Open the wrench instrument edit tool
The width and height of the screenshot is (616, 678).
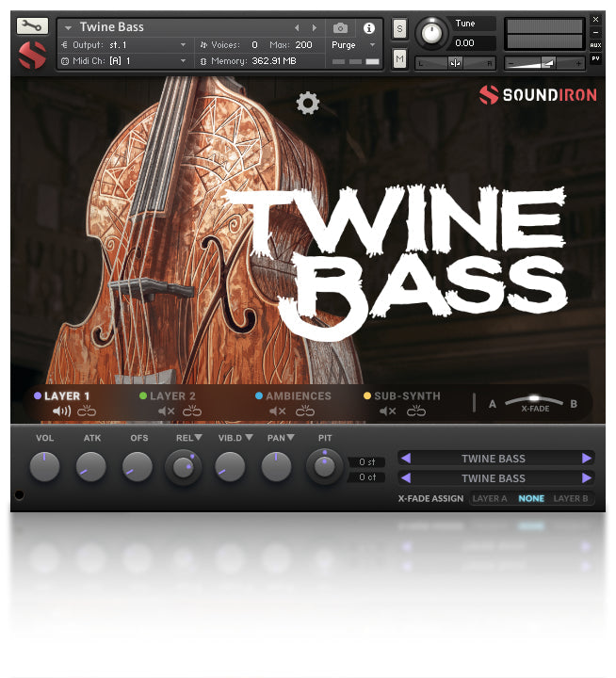click(32, 26)
